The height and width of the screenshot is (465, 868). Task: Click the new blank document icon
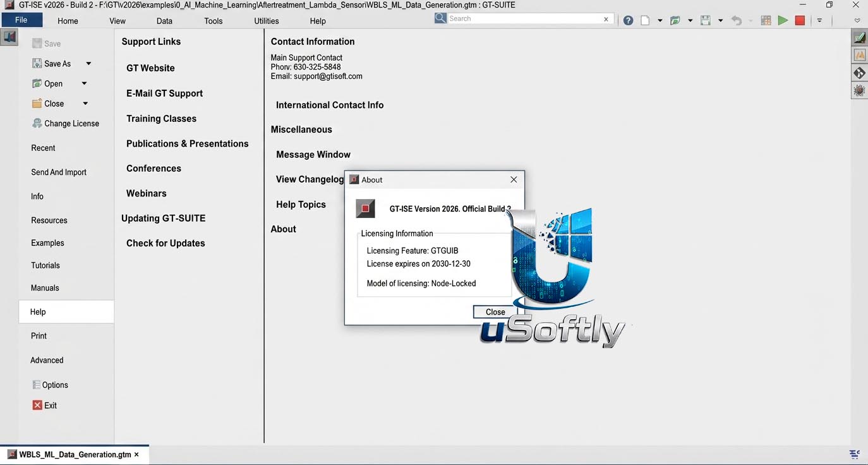pyautogui.click(x=645, y=20)
